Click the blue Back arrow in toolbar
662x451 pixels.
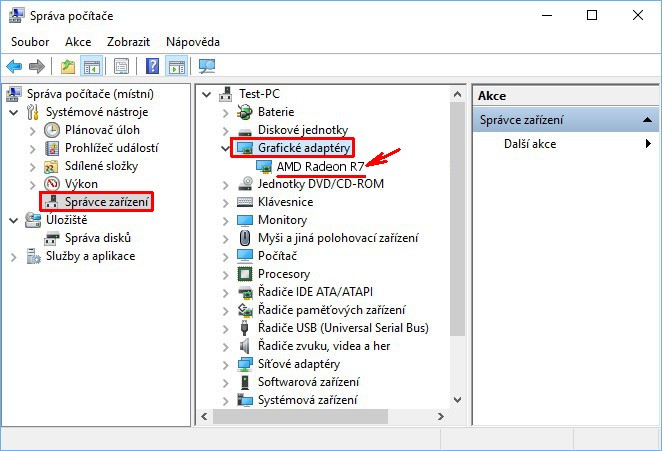point(14,66)
